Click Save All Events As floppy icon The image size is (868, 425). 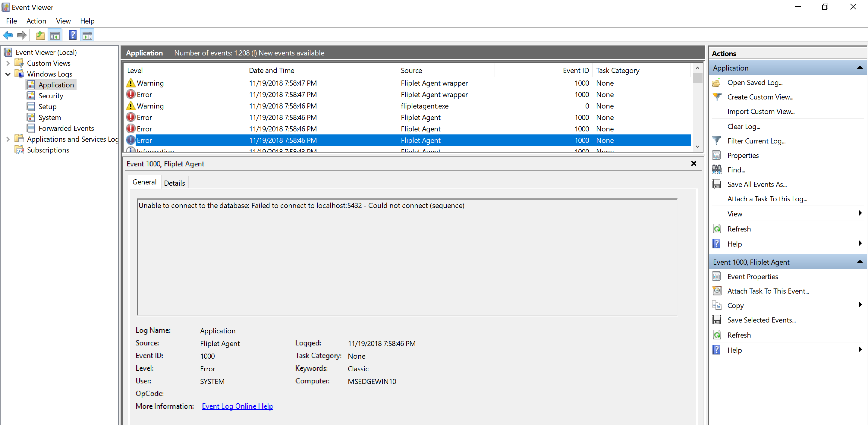[717, 184]
